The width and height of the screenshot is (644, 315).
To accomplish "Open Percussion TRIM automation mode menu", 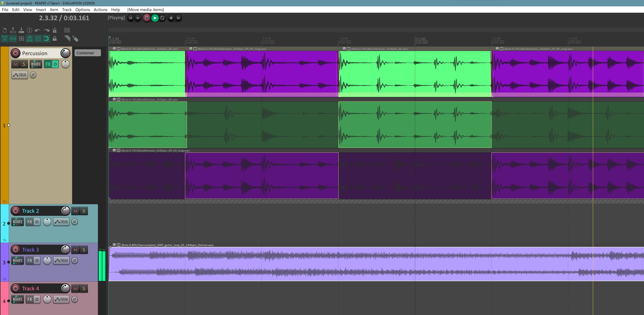I will click(20, 75).
